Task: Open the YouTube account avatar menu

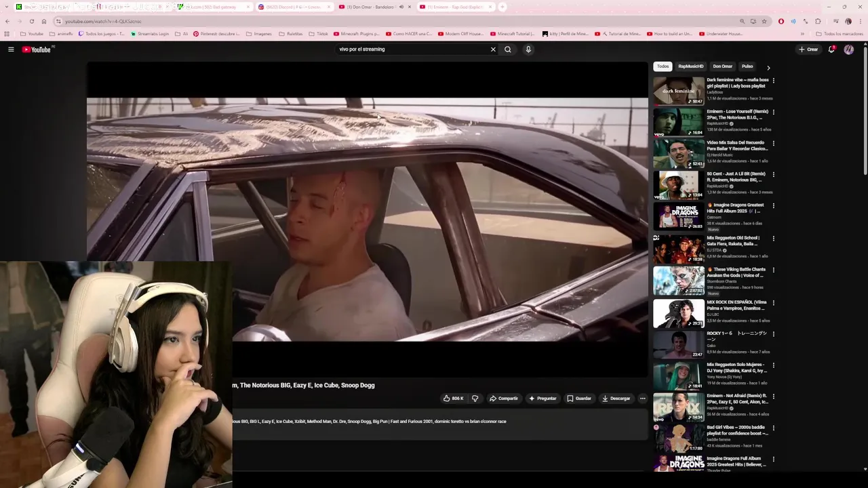Action: tap(849, 49)
